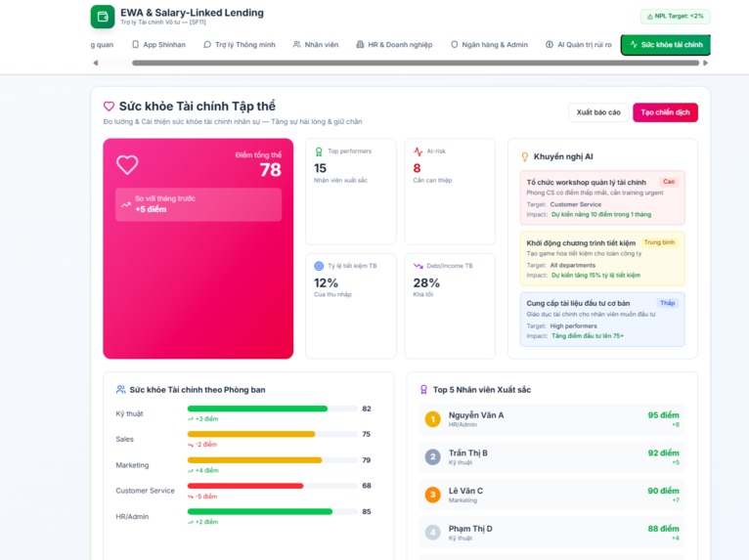Open AI Quản trị rủi ro tab
The height and width of the screenshot is (560, 749).
pyautogui.click(x=579, y=44)
